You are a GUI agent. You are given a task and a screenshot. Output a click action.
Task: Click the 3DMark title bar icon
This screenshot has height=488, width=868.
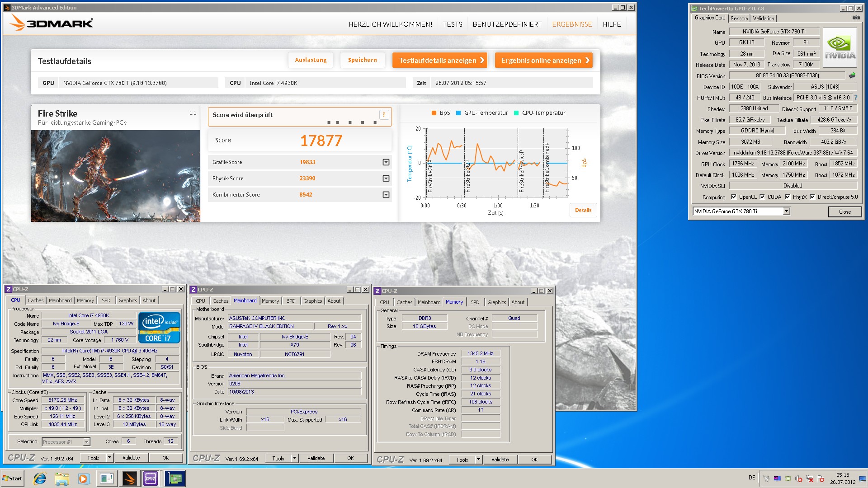tap(7, 8)
